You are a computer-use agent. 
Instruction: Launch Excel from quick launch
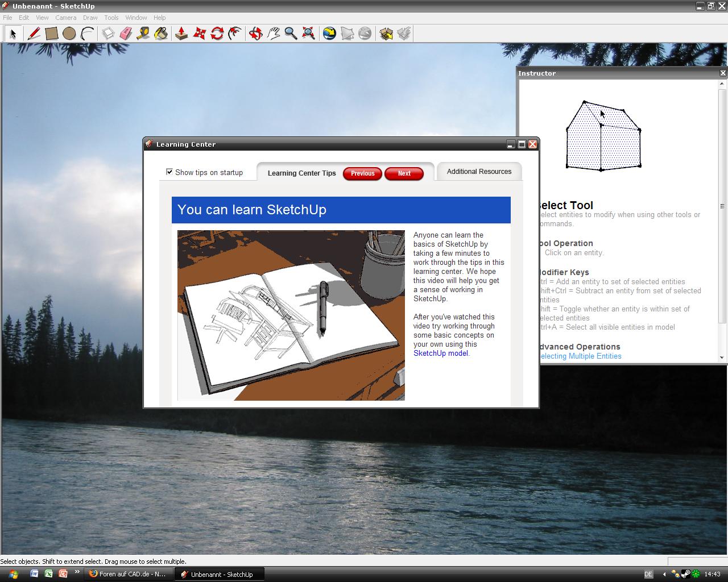[48, 574]
